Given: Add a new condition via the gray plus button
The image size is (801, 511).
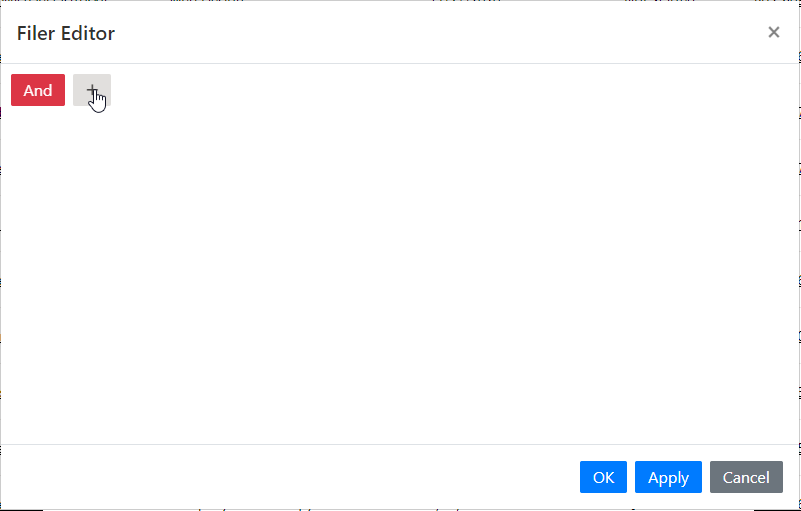Looking at the screenshot, I should [92, 90].
